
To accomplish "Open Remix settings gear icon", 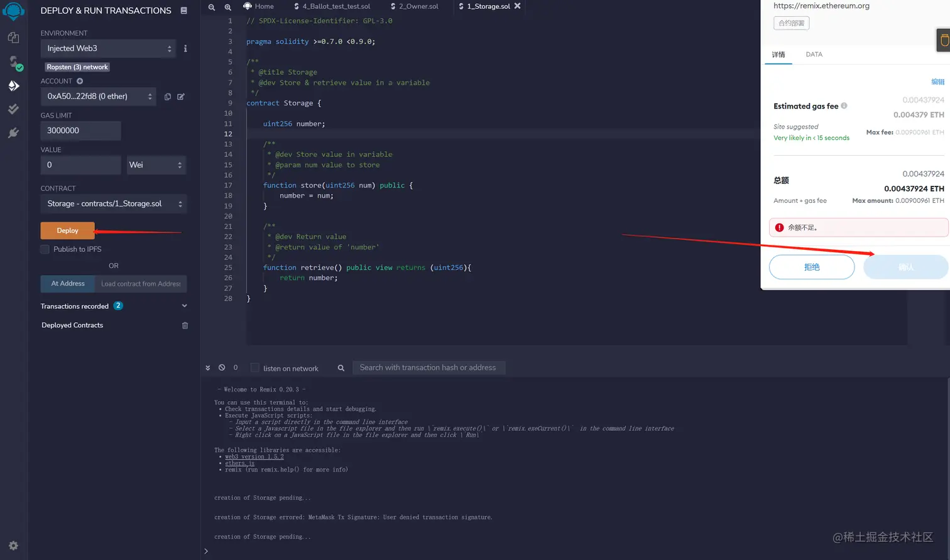I will (13, 546).
